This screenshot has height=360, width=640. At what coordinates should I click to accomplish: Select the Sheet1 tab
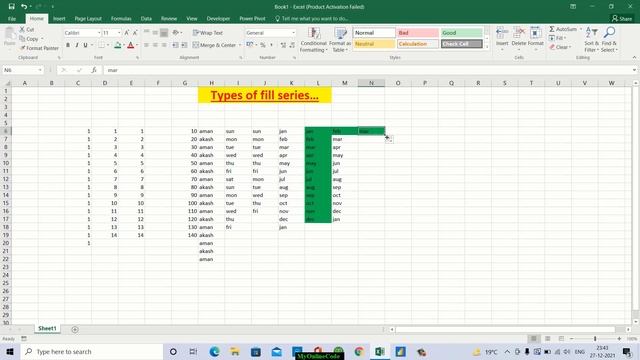point(47,329)
